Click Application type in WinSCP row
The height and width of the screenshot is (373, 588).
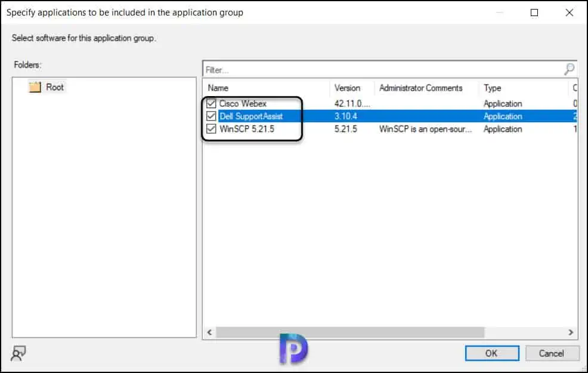[x=503, y=129]
